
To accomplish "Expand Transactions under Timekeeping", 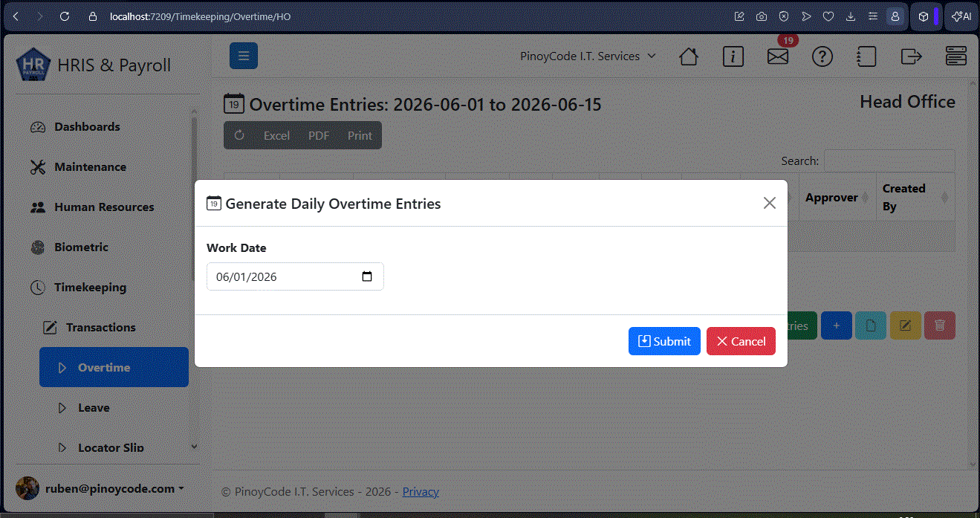I will [100, 327].
